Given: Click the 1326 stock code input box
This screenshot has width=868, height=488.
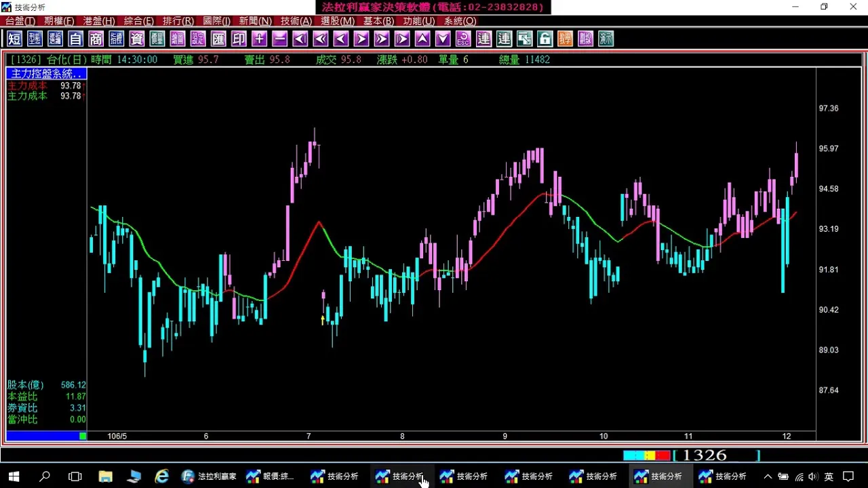Looking at the screenshot, I should [x=716, y=455].
